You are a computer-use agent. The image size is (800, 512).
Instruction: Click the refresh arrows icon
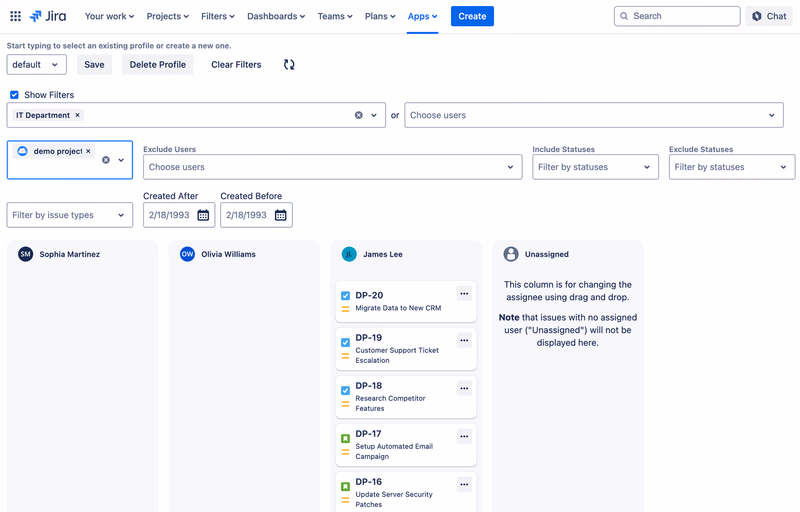(x=289, y=64)
